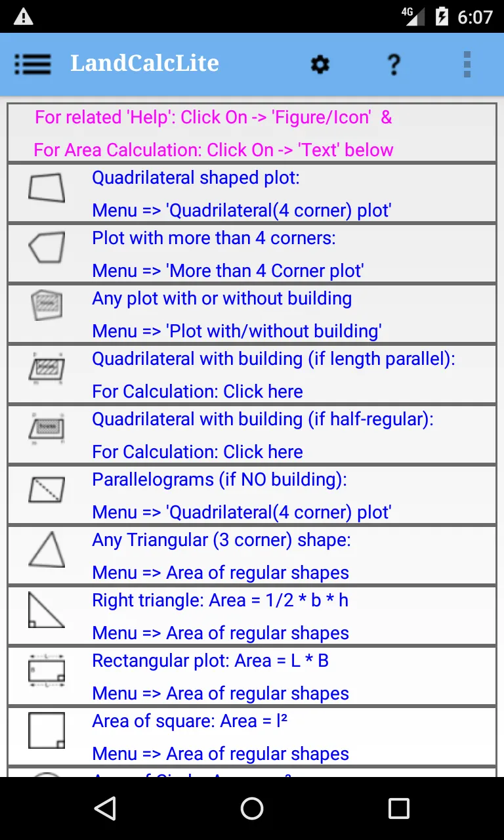Tap the rectangular plot figure icon

pyautogui.click(x=47, y=671)
